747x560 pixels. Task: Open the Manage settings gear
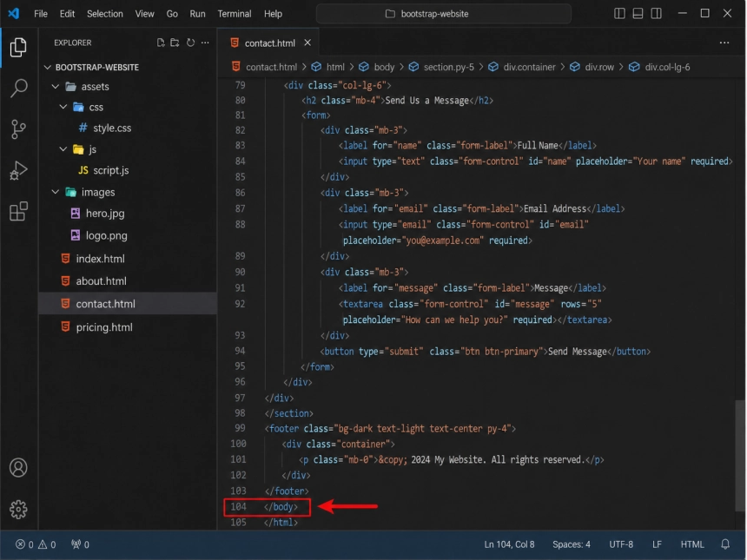pos(18,509)
